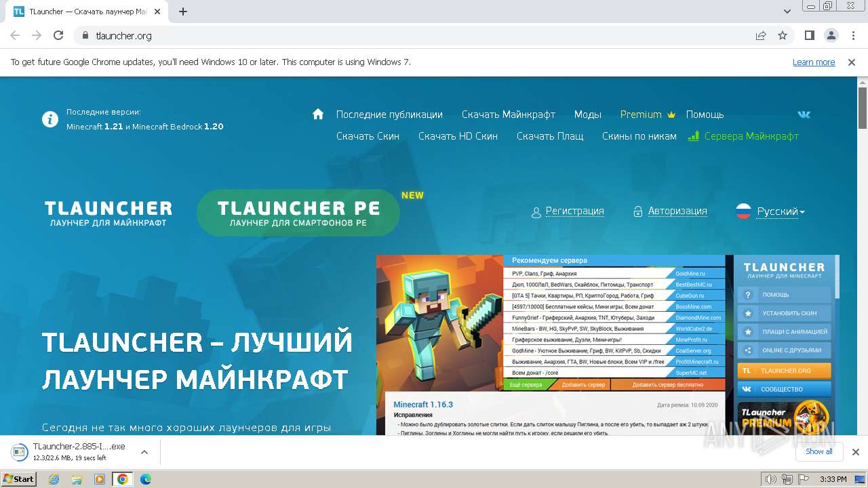Image resolution: width=868 pixels, height=488 pixels.
Task: Open the Chrome side panel icon
Action: (x=810, y=35)
